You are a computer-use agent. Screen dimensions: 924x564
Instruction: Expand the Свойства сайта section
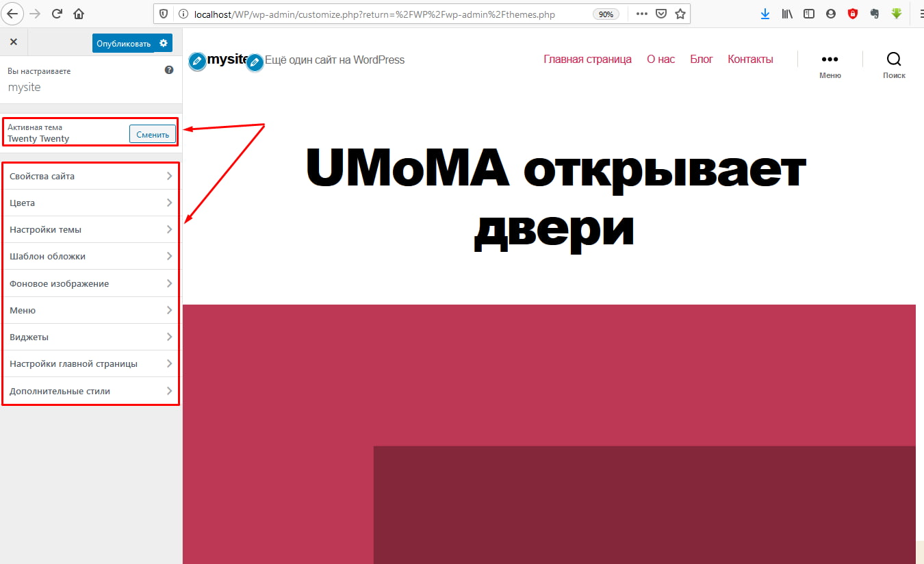click(x=90, y=176)
